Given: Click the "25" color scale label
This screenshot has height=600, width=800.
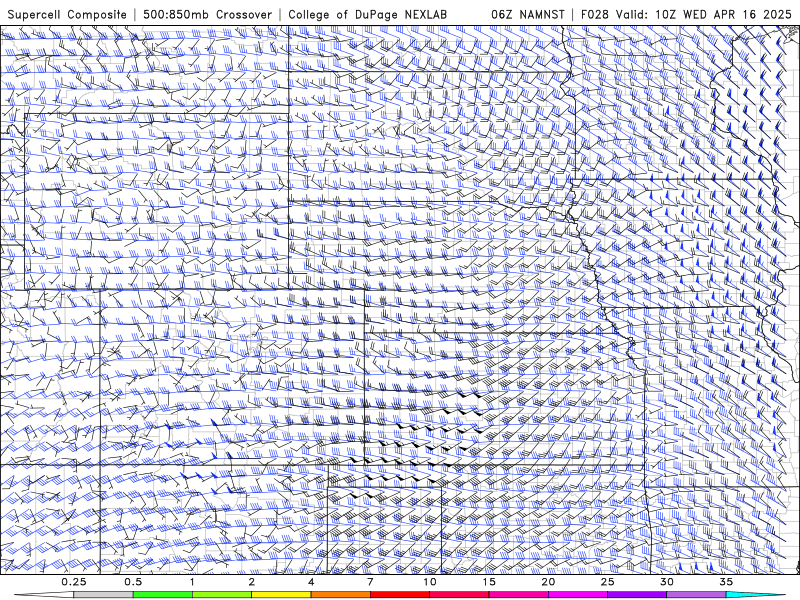Looking at the screenshot, I should [x=607, y=582].
